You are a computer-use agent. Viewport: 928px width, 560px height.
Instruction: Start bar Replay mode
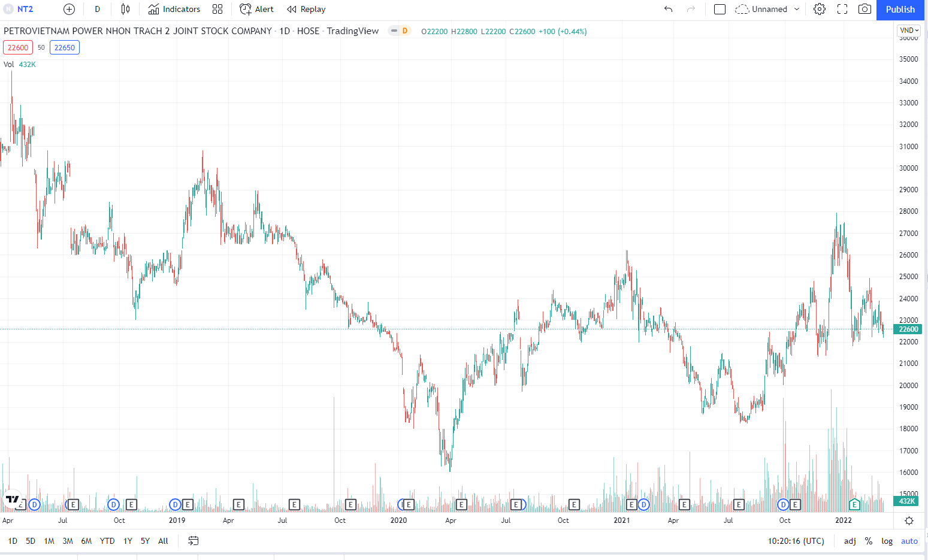[306, 9]
